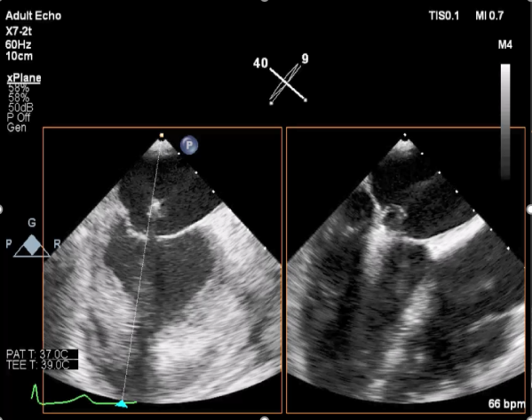532x420 pixels.
Task: Click the cyan ECG time marker triangle
Action: point(122,404)
